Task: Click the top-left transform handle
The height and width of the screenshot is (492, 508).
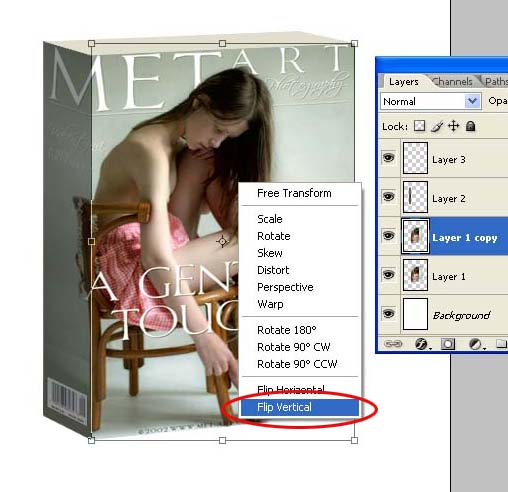Action: coord(92,44)
